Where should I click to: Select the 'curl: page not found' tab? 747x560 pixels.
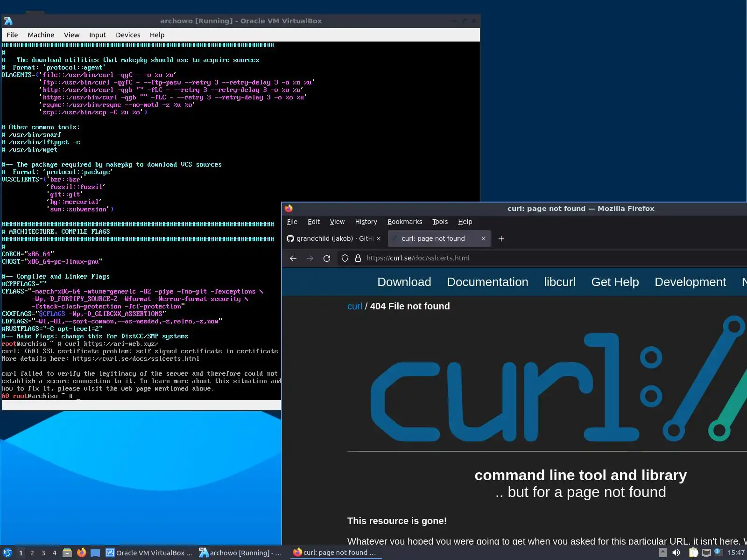pos(439,238)
